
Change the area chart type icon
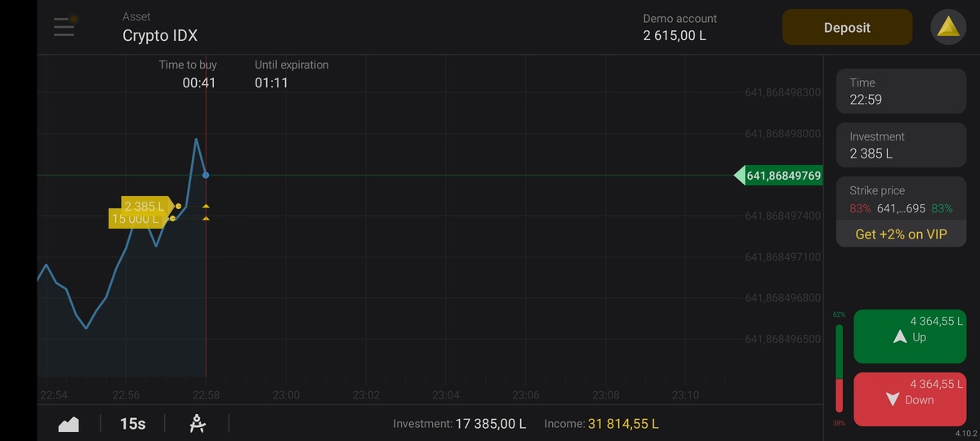pos(69,424)
